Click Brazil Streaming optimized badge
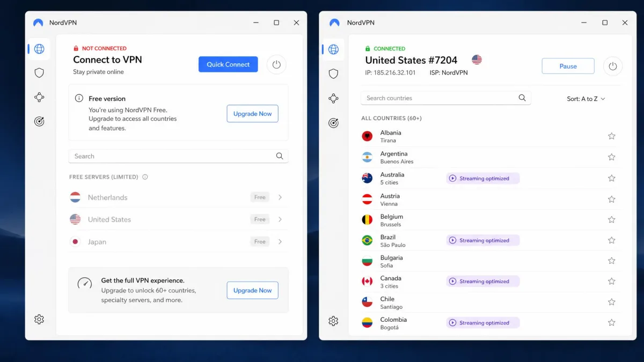This screenshot has height=362, width=644. [483, 240]
